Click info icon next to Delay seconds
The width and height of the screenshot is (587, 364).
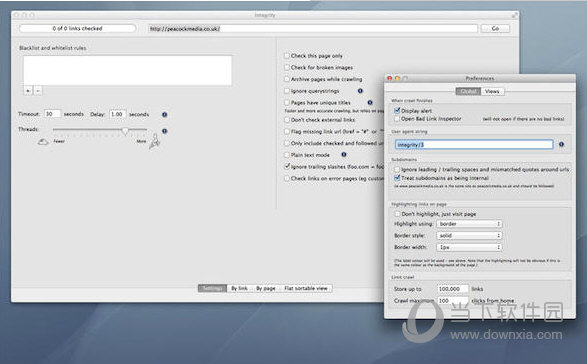(x=164, y=115)
